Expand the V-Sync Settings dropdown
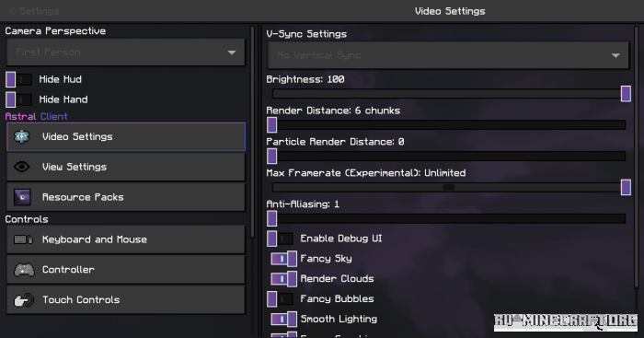Viewport: 644px width, 338px height. click(448, 55)
